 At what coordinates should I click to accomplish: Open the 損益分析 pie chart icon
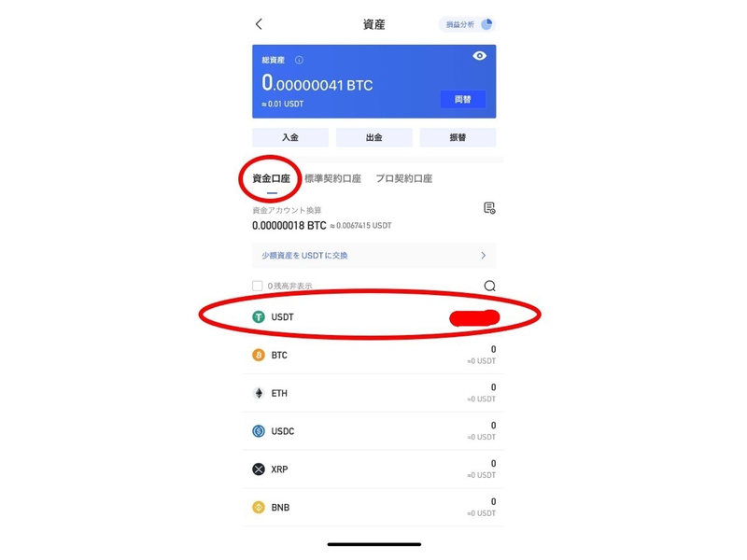486,24
